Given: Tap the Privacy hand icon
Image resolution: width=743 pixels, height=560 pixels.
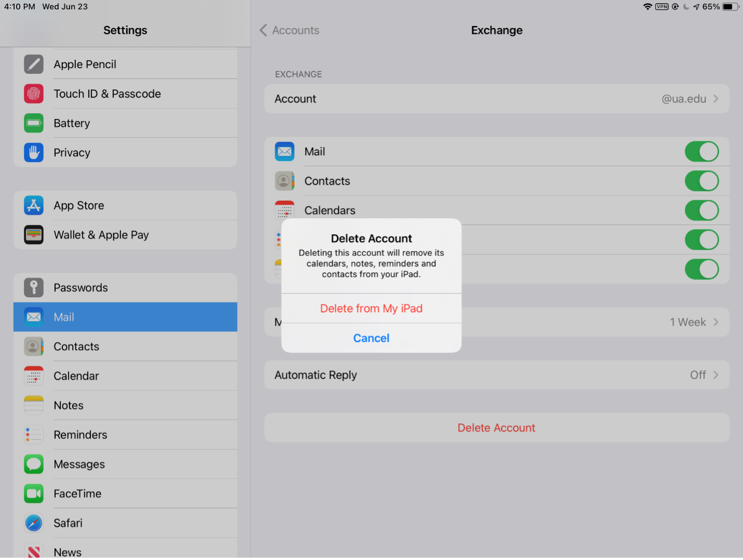Looking at the screenshot, I should tap(34, 153).
